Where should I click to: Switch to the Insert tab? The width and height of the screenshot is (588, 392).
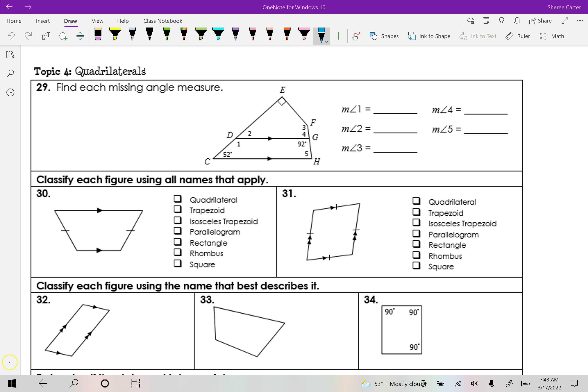(43, 21)
